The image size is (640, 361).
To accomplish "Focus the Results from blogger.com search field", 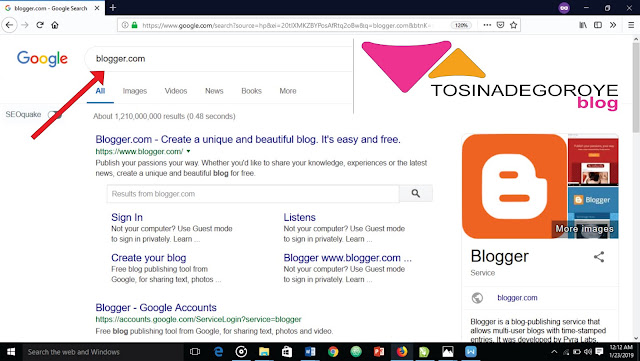I will pos(253,194).
